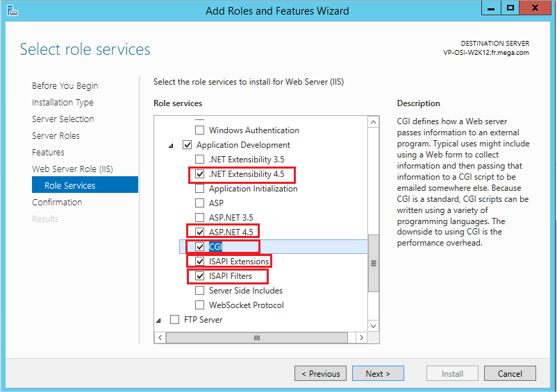Open the Confirmation step in sidebar
Viewport: 557px width, 392px height.
57,203
